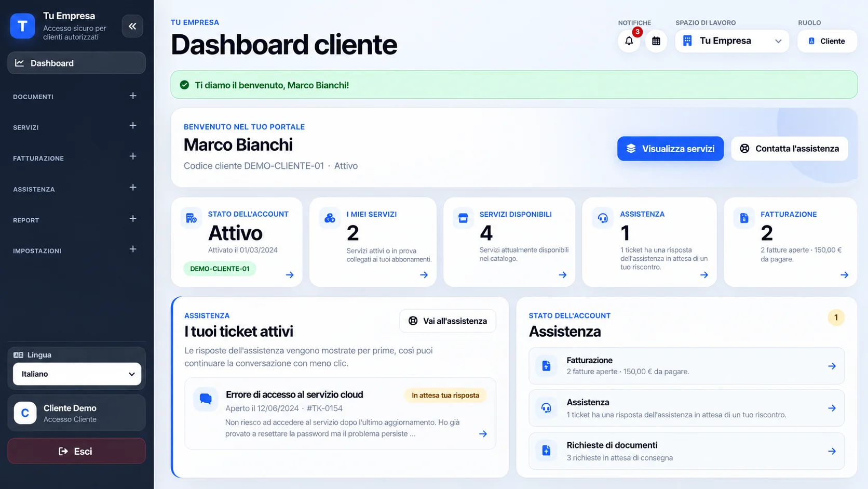Open Richieste di documenti row
This screenshot has width=868, height=489.
(x=686, y=451)
